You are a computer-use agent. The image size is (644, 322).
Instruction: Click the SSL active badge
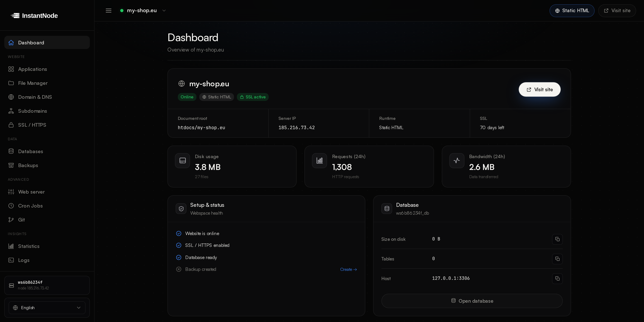[x=253, y=97]
